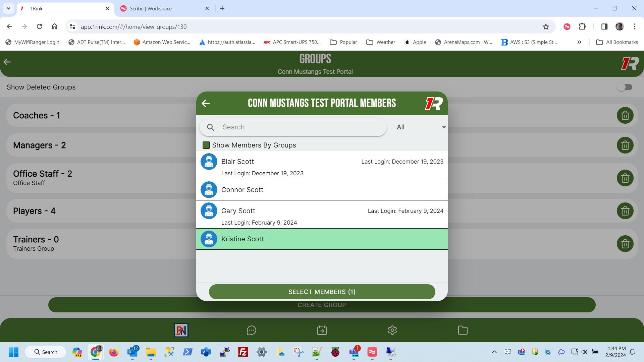This screenshot has width=644, height=362.
Task: Deselect highlighted Kristine Scott member row
Action: (x=322, y=239)
